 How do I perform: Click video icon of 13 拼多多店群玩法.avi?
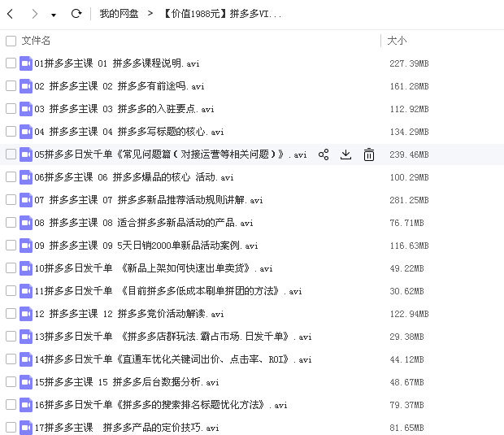[26, 337]
